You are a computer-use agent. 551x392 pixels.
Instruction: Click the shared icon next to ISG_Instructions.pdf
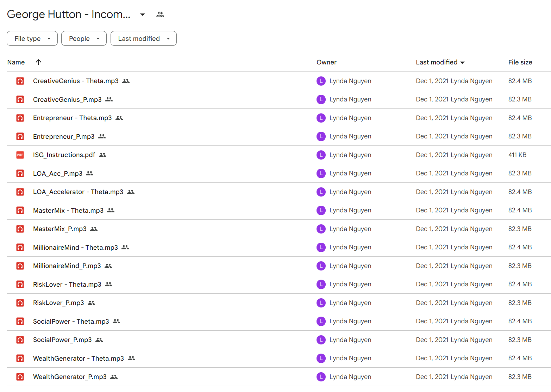[x=102, y=155]
